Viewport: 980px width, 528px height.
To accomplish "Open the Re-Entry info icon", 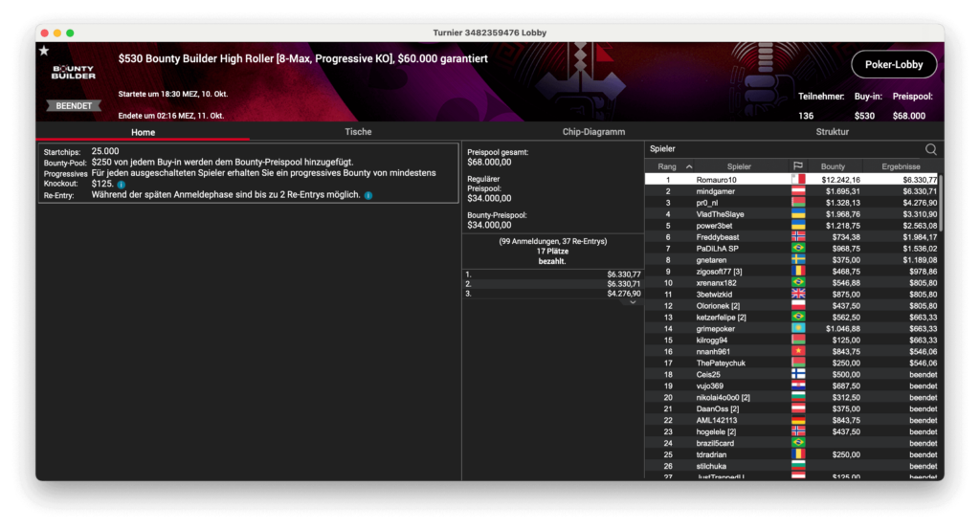I will point(368,195).
